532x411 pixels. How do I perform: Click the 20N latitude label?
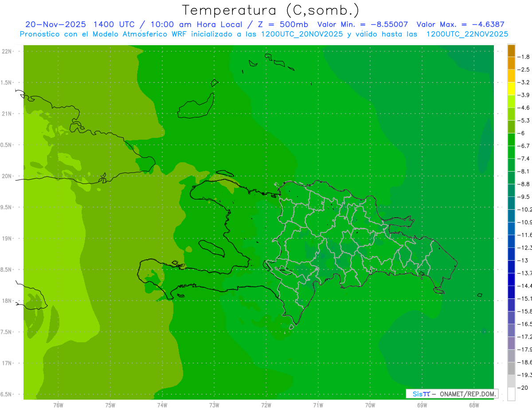(7, 176)
